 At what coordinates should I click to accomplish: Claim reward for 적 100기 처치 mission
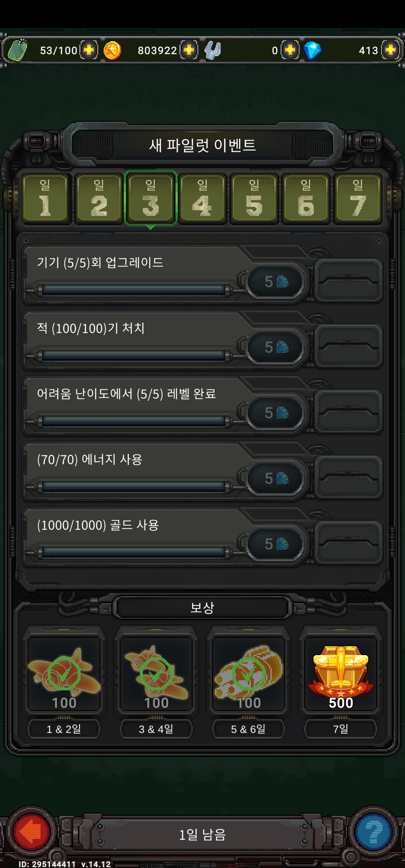click(348, 346)
